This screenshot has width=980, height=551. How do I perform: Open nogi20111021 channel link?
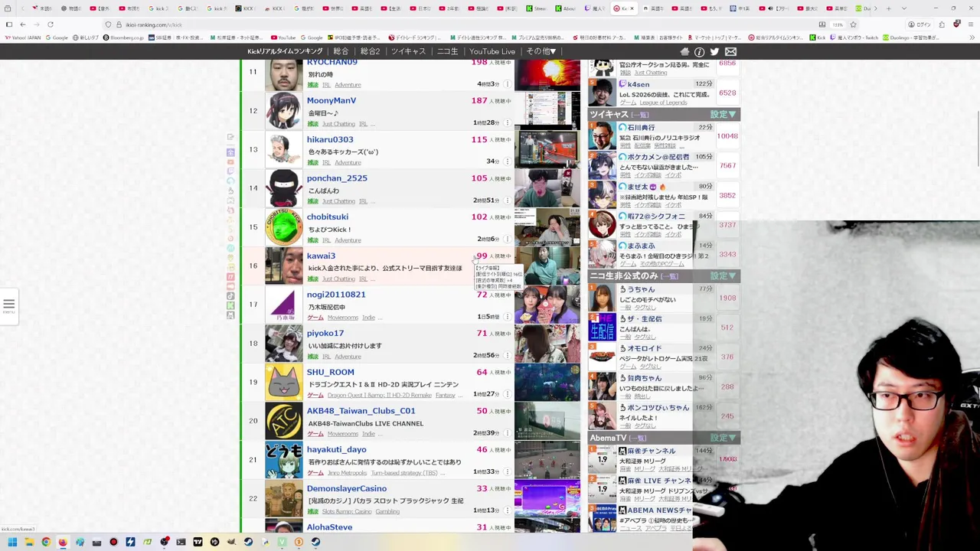[336, 295]
